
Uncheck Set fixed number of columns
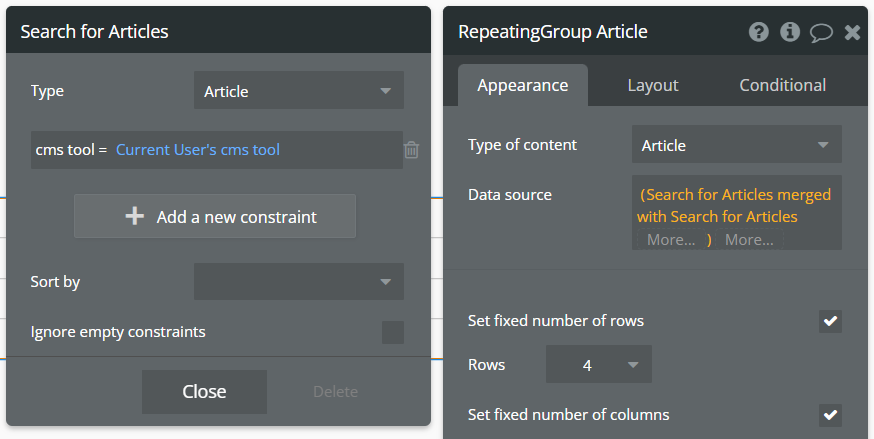click(830, 414)
